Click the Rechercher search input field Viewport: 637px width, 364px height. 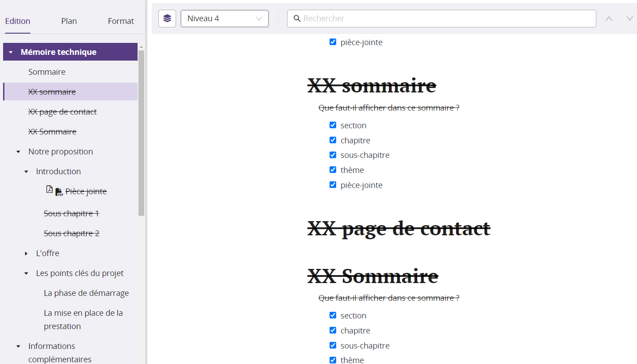click(447, 19)
